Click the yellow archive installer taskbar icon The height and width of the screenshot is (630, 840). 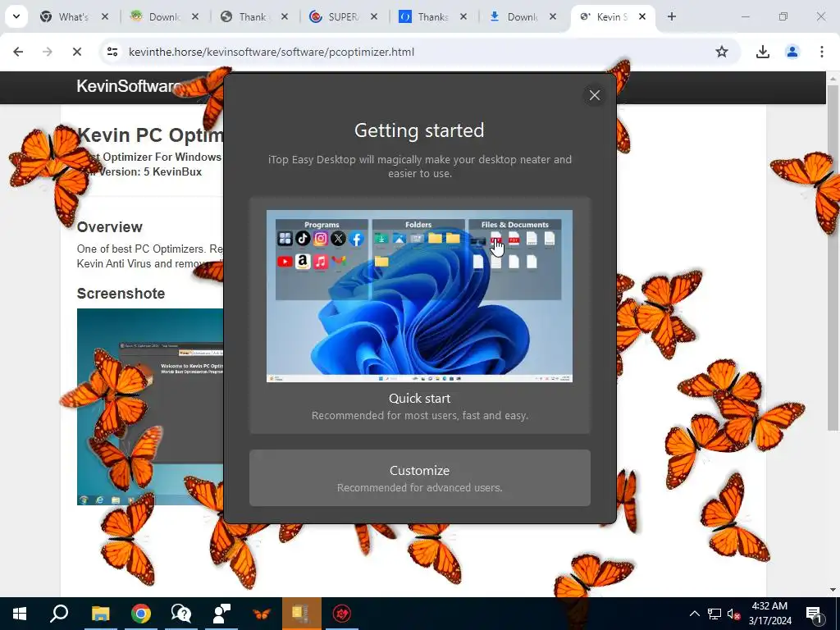tap(302, 614)
